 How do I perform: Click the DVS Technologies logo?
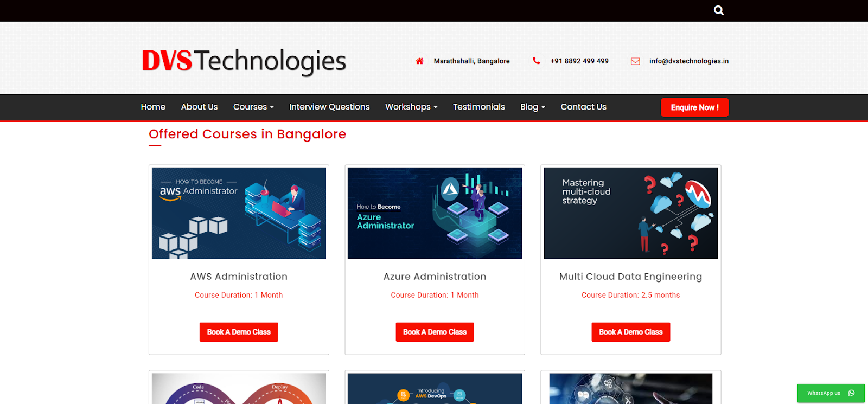(244, 61)
